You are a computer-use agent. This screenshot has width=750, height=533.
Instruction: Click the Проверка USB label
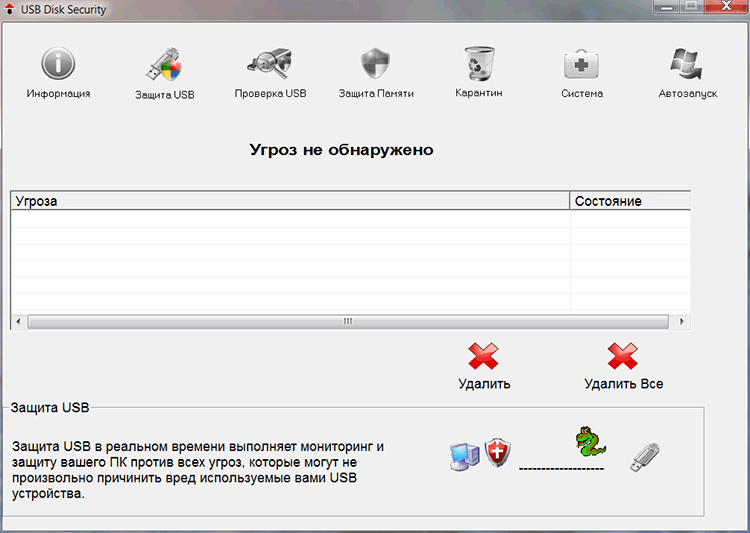pyautogui.click(x=270, y=93)
